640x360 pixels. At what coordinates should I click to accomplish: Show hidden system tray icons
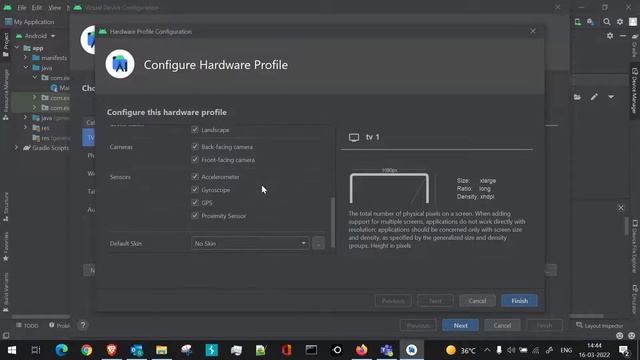[x=487, y=350]
